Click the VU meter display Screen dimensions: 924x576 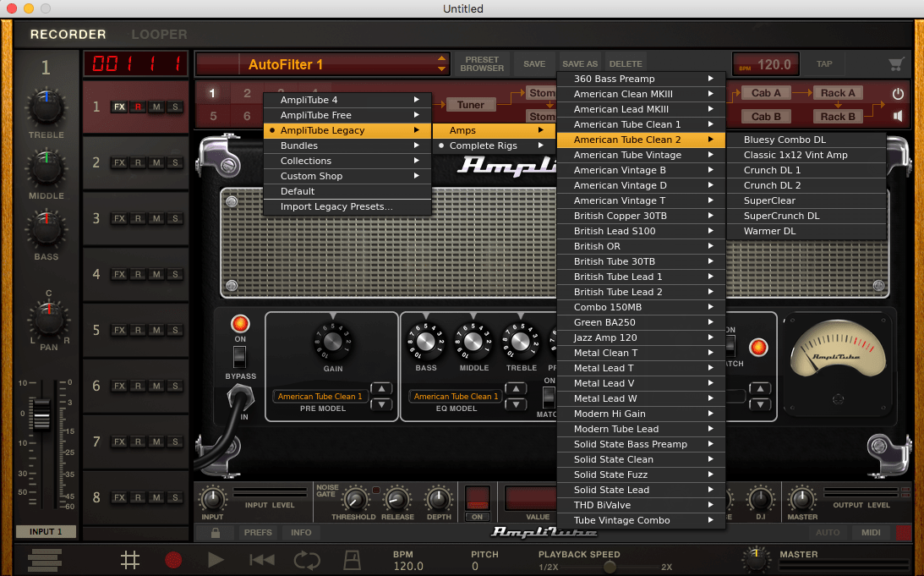coord(838,348)
